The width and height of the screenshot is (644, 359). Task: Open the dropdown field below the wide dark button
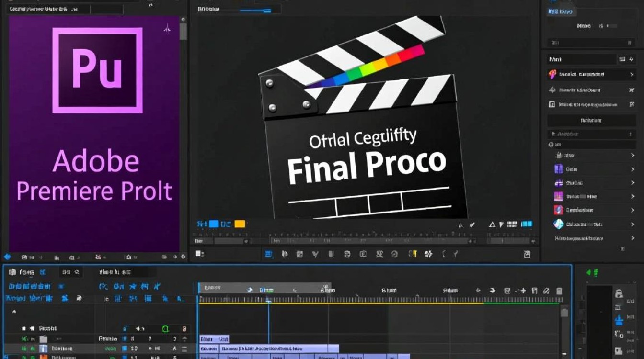[592, 135]
